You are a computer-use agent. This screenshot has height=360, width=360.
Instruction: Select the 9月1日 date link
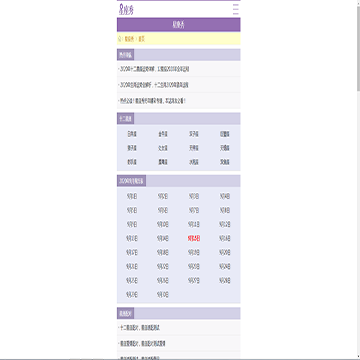[x=132, y=196]
